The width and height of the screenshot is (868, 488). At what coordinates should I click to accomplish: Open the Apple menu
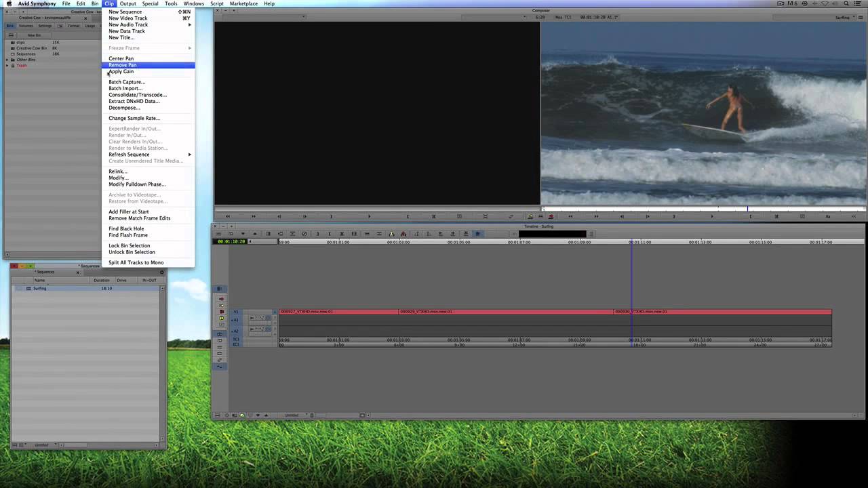pyautogui.click(x=9, y=3)
